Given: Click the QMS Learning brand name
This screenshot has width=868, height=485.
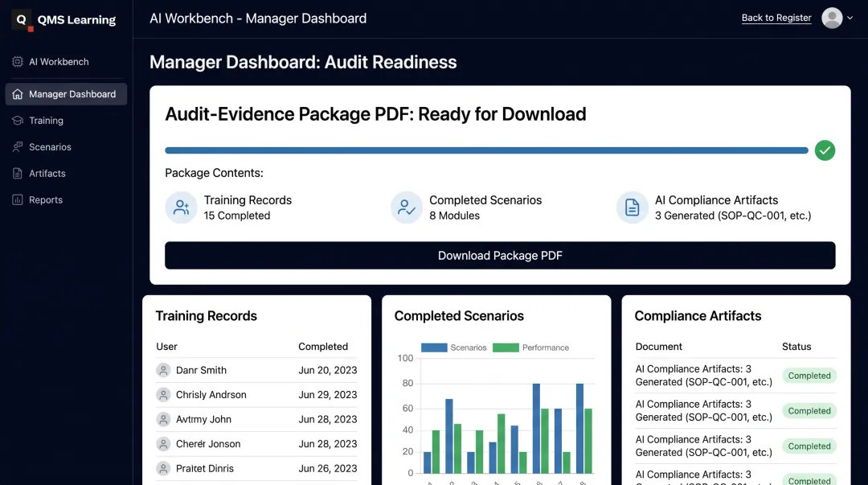Looking at the screenshot, I should (76, 20).
